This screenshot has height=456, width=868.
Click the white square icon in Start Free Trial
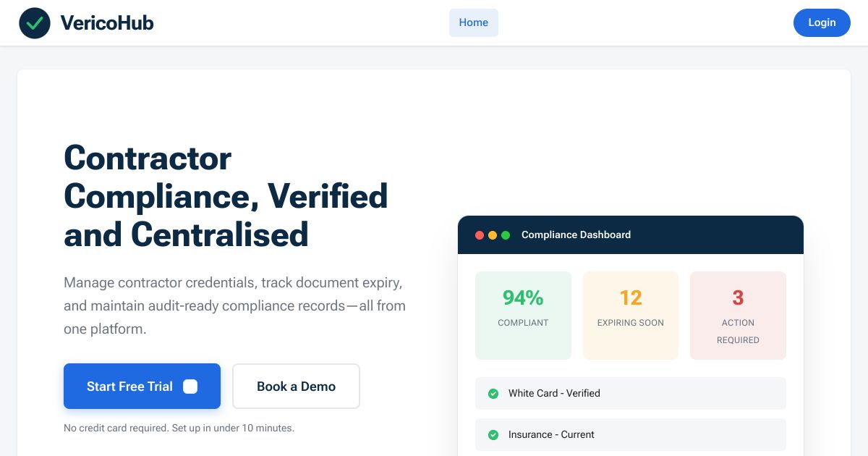[190, 387]
